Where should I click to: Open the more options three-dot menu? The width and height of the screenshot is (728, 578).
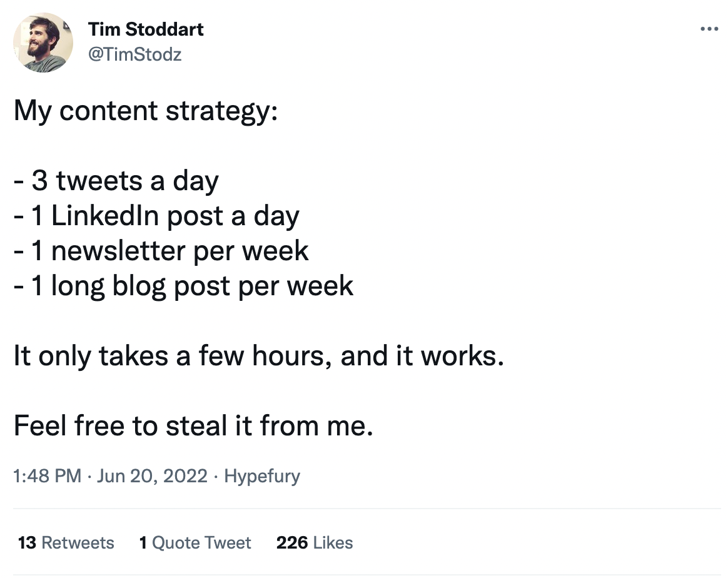coord(709,29)
